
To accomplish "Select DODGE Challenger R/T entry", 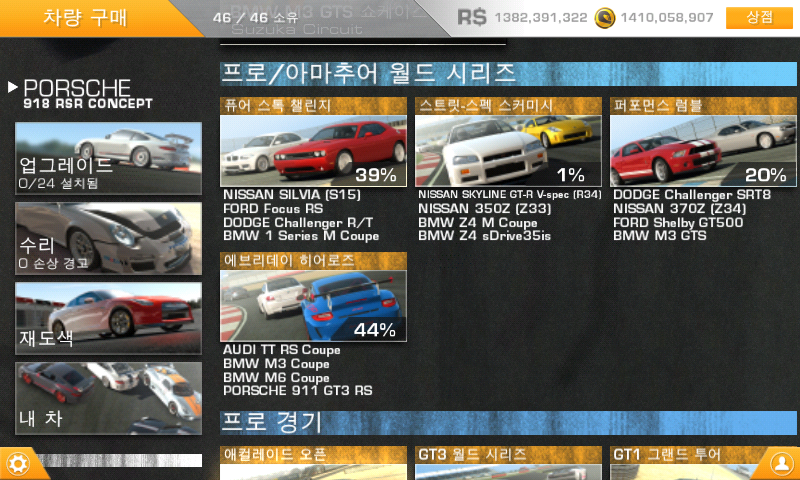I will [298, 223].
